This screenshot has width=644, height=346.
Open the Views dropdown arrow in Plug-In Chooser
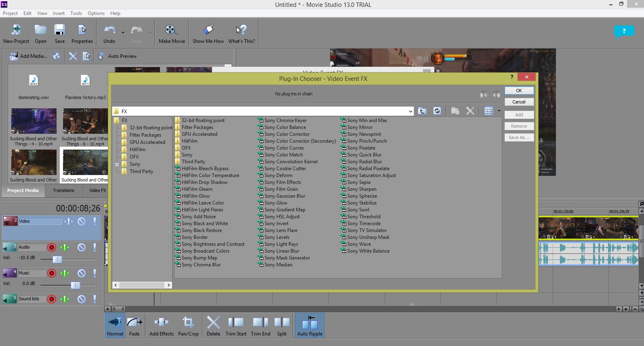(499, 111)
